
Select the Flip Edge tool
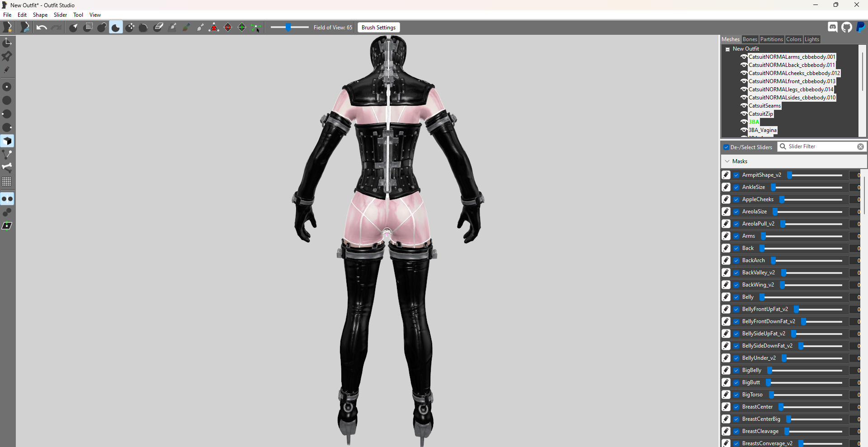coord(228,28)
